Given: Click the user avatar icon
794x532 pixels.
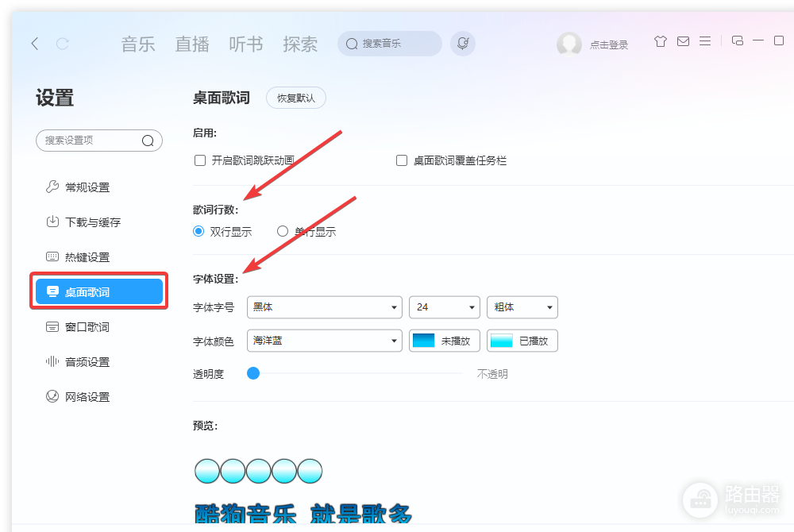Looking at the screenshot, I should pyautogui.click(x=569, y=44).
